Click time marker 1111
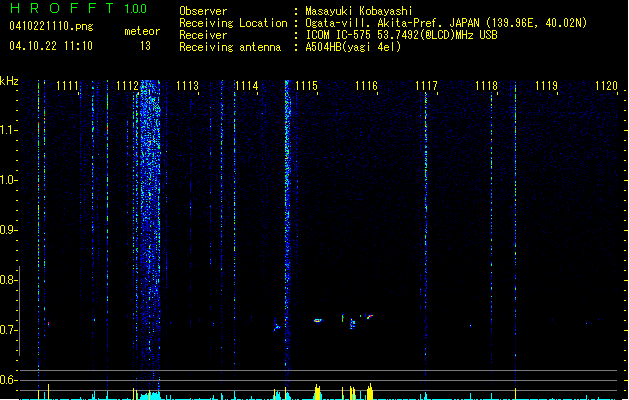 point(67,86)
